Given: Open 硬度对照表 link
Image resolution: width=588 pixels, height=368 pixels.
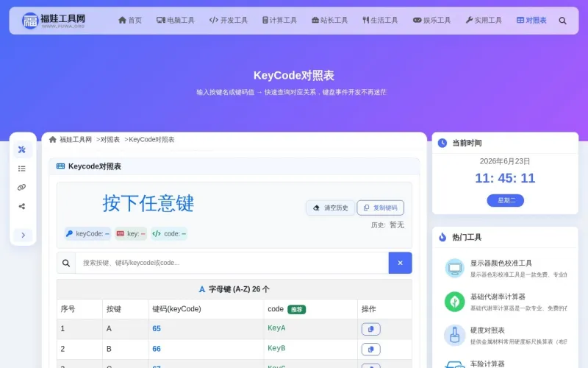Looking at the screenshot, I should click(x=487, y=330).
